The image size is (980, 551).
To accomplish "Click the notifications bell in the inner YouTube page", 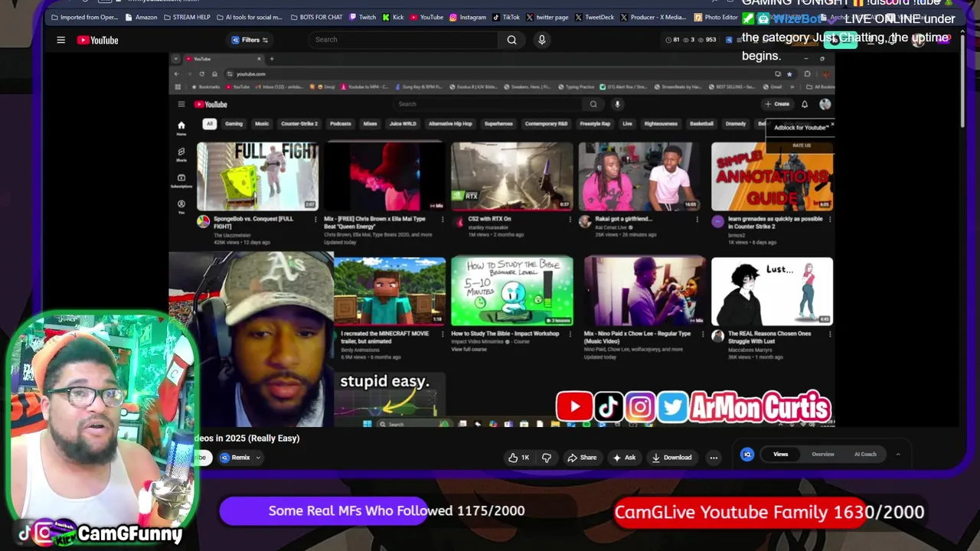I will 805,104.
